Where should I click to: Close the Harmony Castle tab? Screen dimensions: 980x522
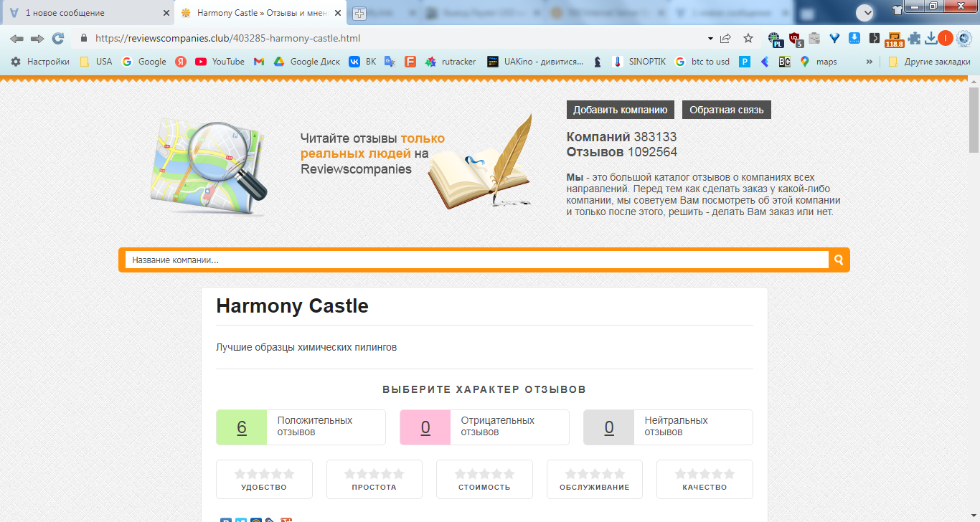pyautogui.click(x=337, y=13)
